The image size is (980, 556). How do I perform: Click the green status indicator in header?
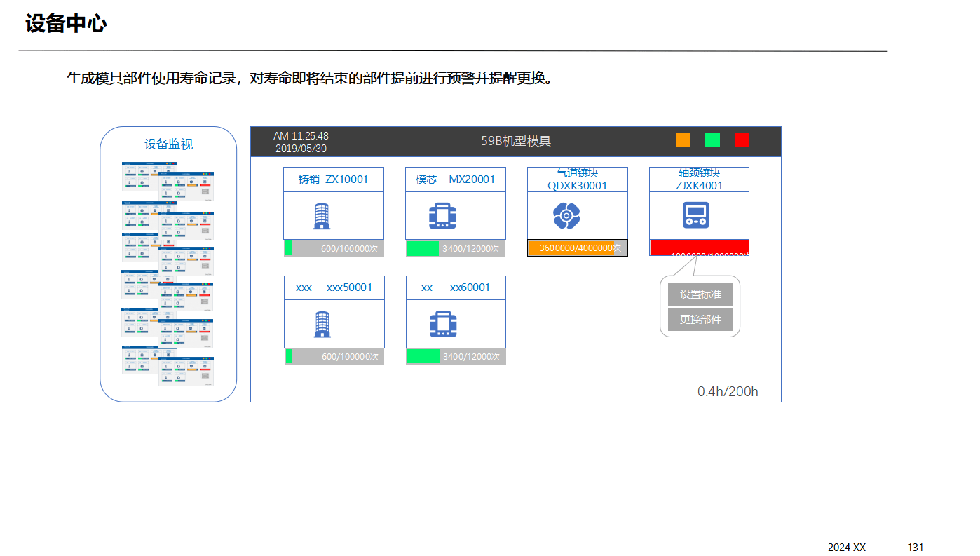pos(712,140)
